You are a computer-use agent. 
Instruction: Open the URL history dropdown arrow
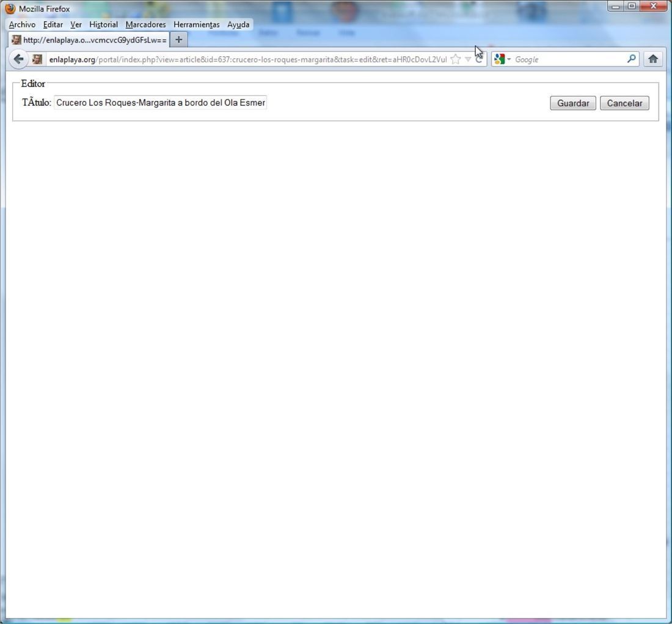pos(468,59)
